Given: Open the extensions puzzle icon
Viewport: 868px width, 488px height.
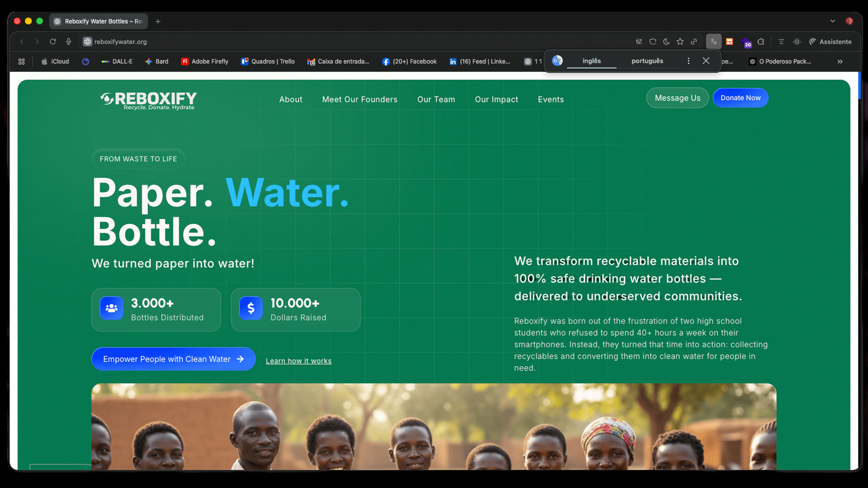Looking at the screenshot, I should (x=761, y=42).
